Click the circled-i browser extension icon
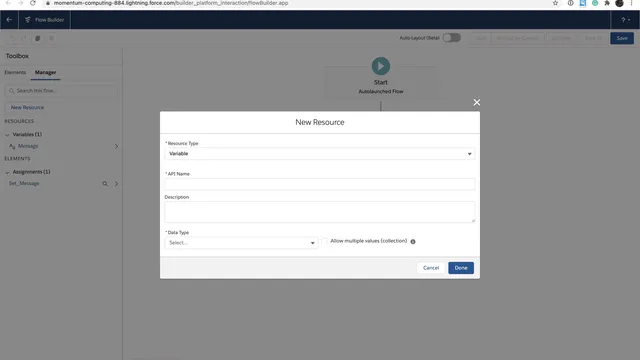 coord(570,3)
